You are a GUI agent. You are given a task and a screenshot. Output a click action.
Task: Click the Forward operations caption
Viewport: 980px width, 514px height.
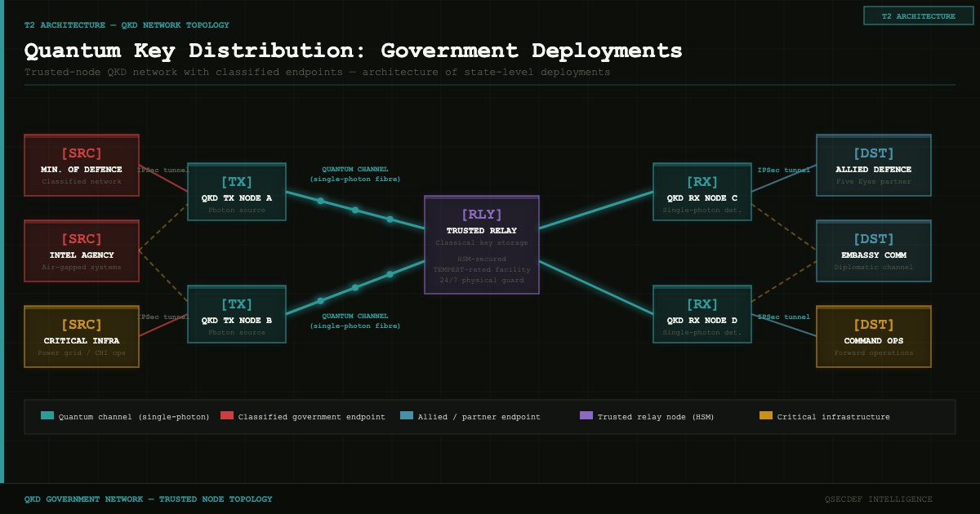pyautogui.click(x=874, y=352)
